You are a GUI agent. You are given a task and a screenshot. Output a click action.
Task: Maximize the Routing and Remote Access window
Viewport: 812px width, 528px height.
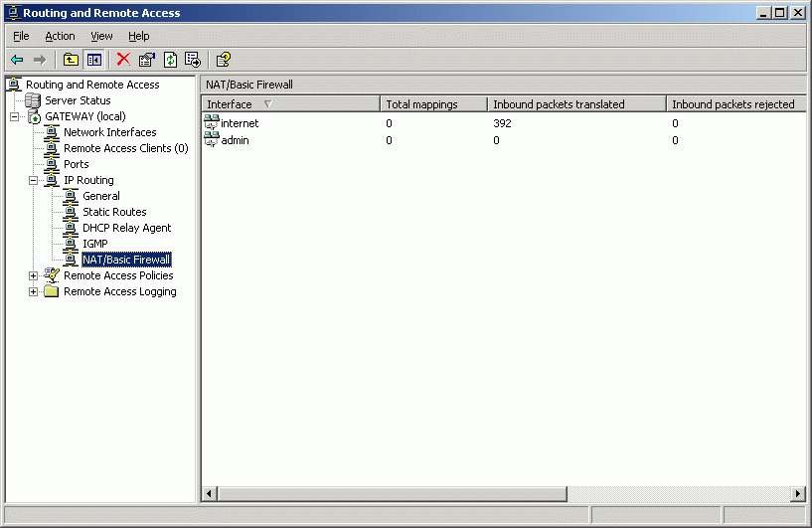click(780, 13)
